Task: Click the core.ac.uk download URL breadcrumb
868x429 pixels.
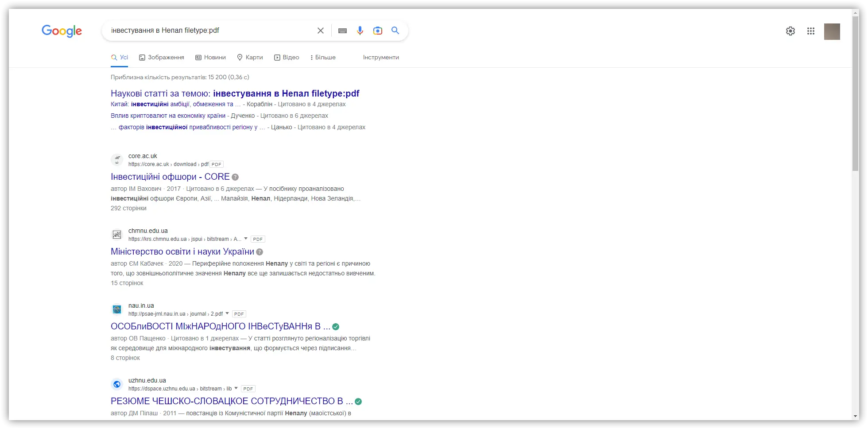Action: point(168,164)
